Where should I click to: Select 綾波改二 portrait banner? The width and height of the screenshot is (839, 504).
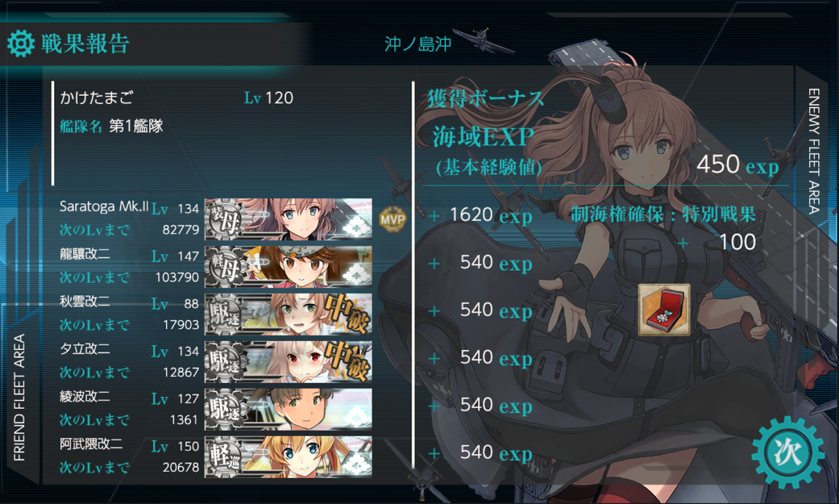(288, 409)
